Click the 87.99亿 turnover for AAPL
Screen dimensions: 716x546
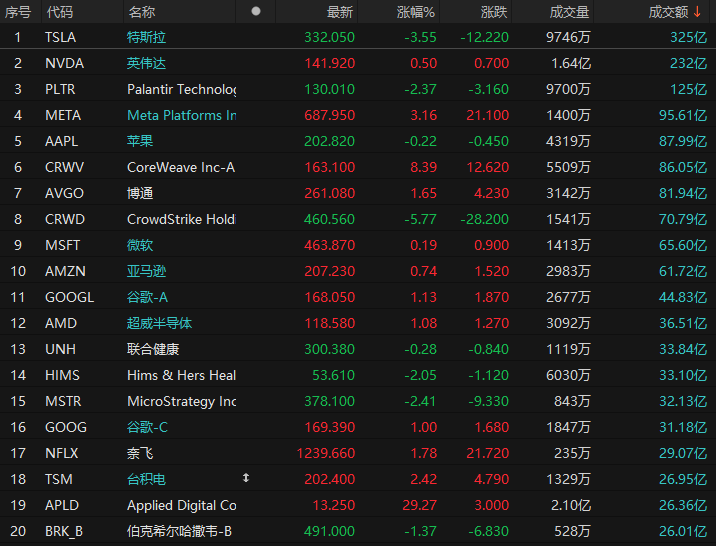click(683, 141)
